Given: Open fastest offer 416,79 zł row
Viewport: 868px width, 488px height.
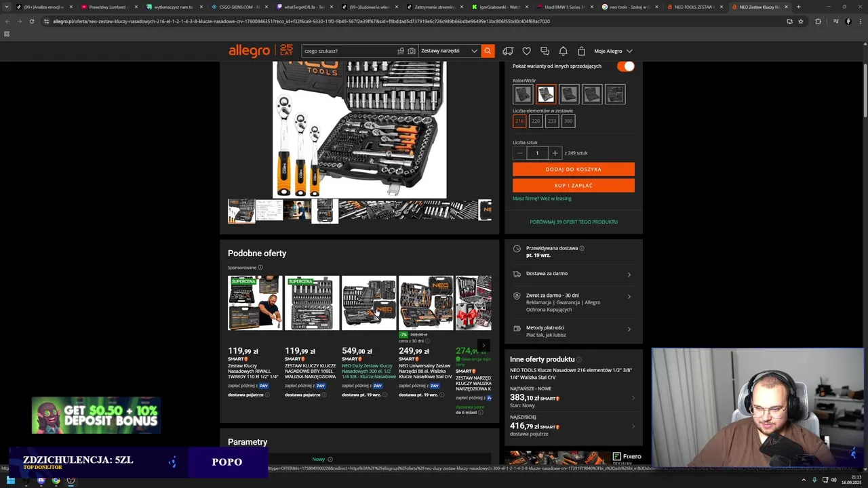Looking at the screenshot, I should tap(573, 426).
